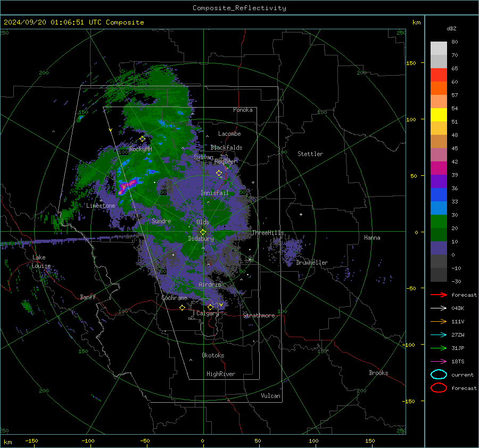
Task: Click the RedDeer city label
Action: pos(226,161)
